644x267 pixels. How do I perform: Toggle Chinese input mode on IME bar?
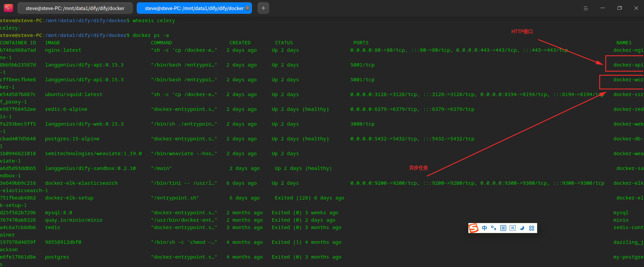(x=484, y=228)
